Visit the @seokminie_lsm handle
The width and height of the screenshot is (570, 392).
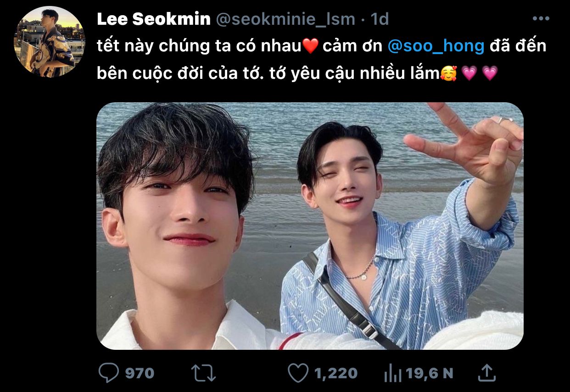[285, 19]
